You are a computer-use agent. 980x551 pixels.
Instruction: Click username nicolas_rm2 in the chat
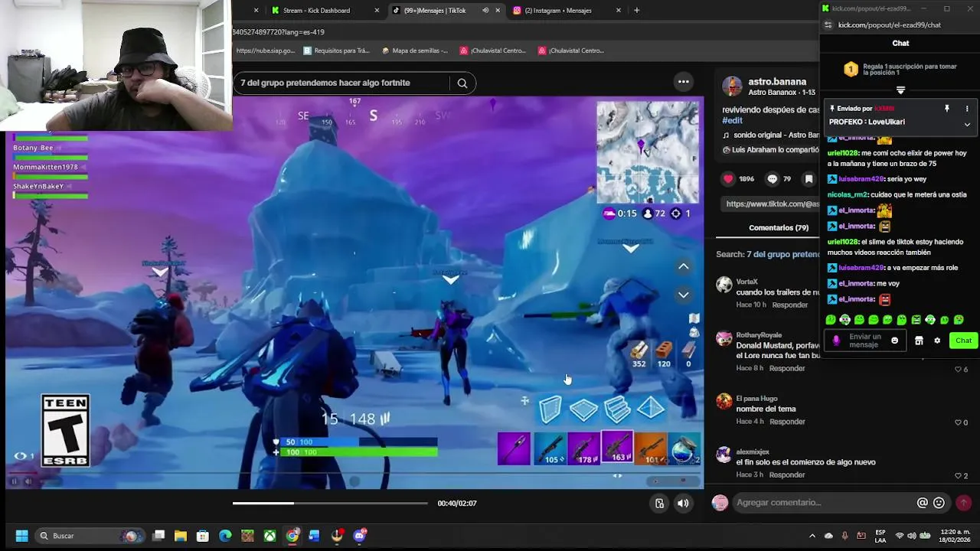[848, 194]
